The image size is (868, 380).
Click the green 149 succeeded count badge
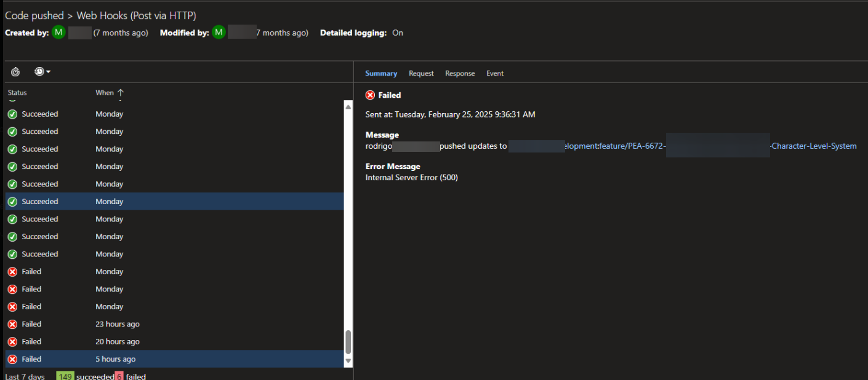coord(65,376)
